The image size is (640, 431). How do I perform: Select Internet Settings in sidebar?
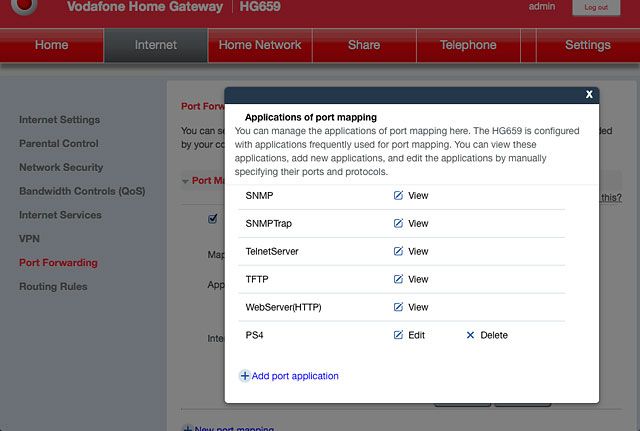(x=60, y=120)
